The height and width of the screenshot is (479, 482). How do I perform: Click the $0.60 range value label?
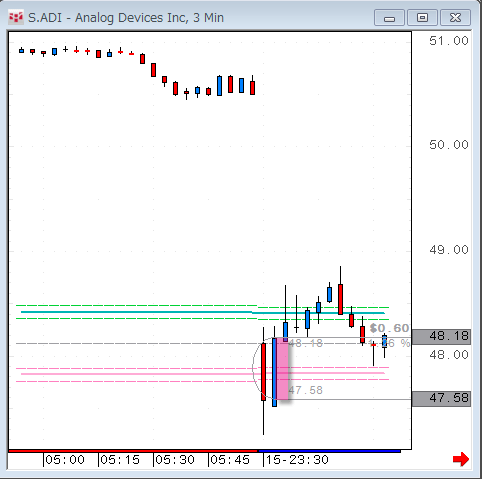point(389,328)
